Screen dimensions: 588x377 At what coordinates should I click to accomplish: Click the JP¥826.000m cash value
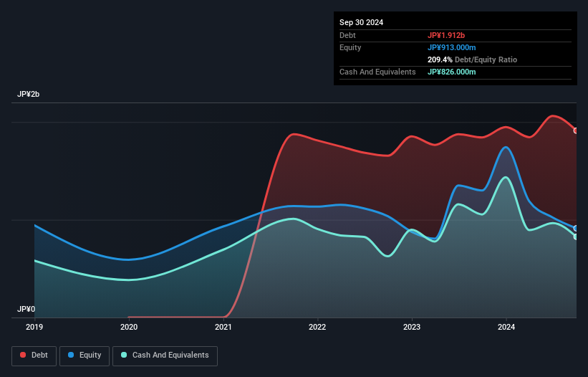pyautogui.click(x=451, y=72)
